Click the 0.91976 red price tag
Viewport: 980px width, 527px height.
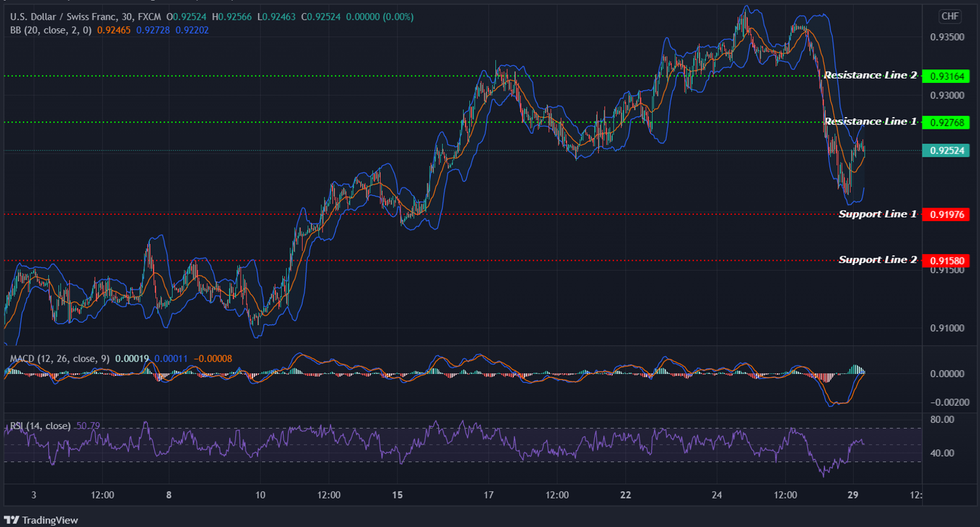(946, 215)
